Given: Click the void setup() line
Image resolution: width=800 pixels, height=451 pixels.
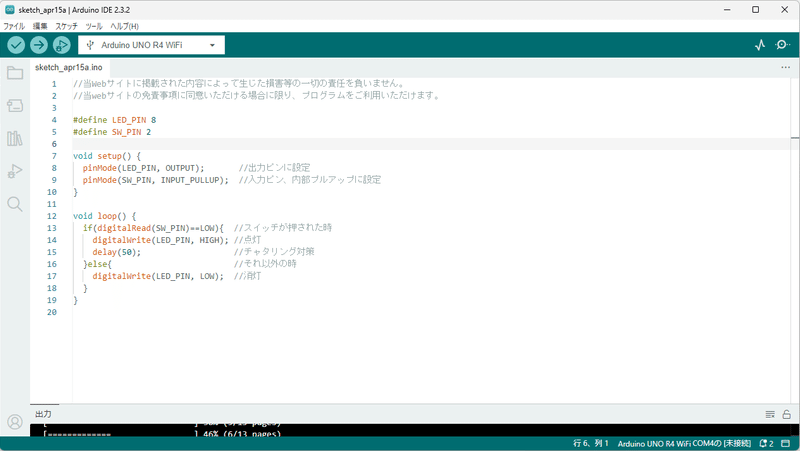Looking at the screenshot, I should click(107, 156).
